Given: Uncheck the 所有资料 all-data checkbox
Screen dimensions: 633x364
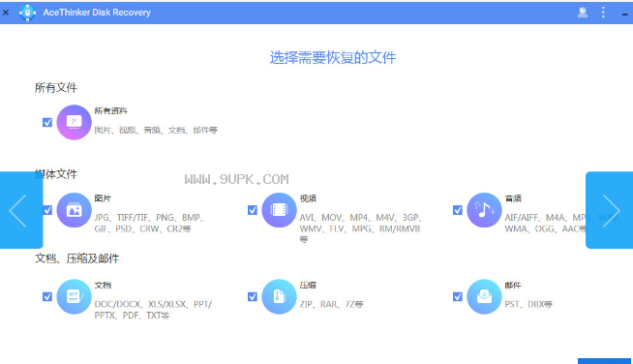Looking at the screenshot, I should pyautogui.click(x=47, y=122).
